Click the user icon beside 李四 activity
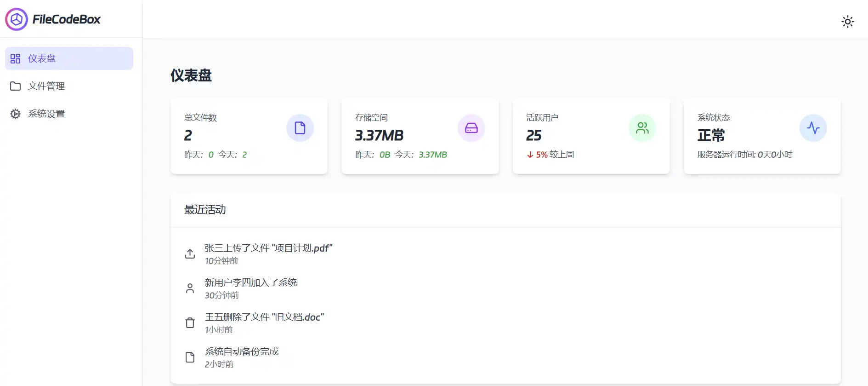The image size is (868, 386). click(x=190, y=288)
